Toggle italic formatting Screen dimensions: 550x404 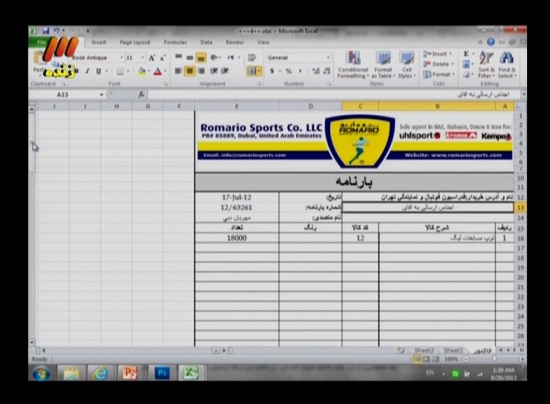click(x=87, y=71)
